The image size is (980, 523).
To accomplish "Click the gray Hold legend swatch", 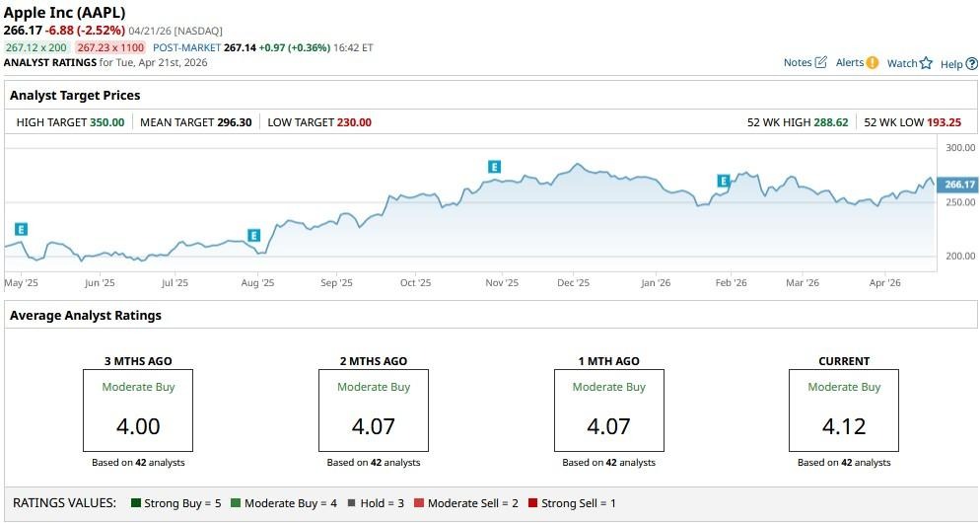I will (x=352, y=503).
